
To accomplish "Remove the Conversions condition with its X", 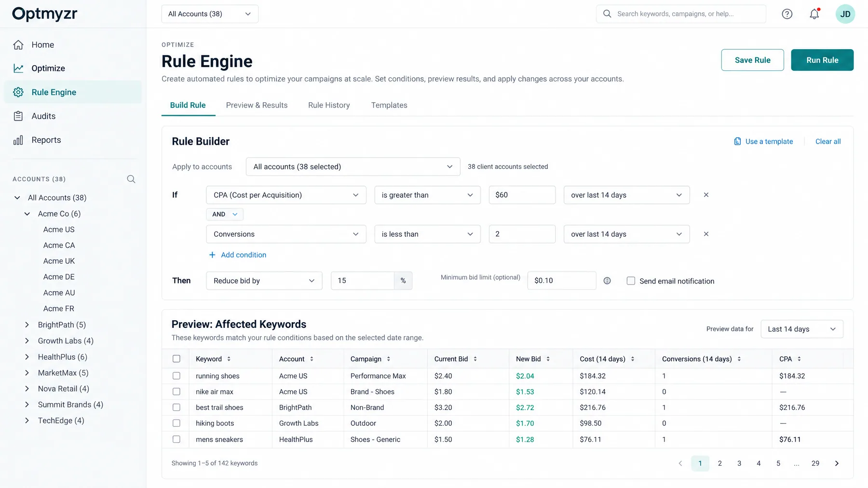I will (x=706, y=234).
